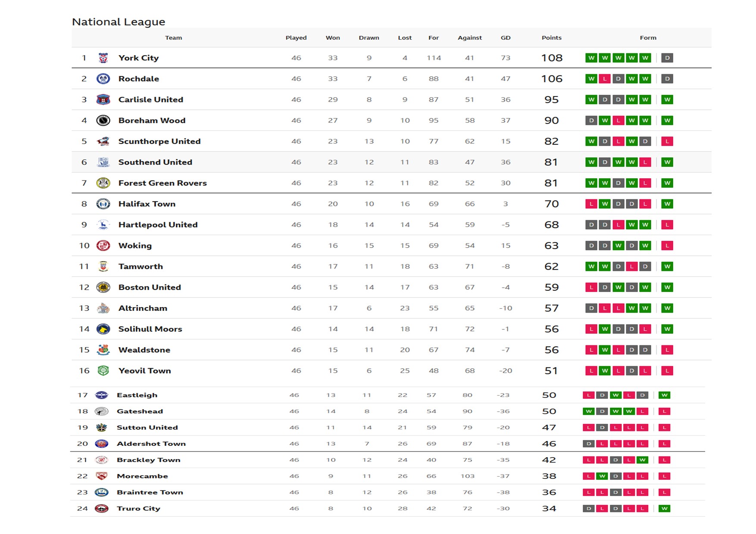Open the Southend United team link
Image resolution: width=756 pixels, height=534 pixels.
(155, 162)
